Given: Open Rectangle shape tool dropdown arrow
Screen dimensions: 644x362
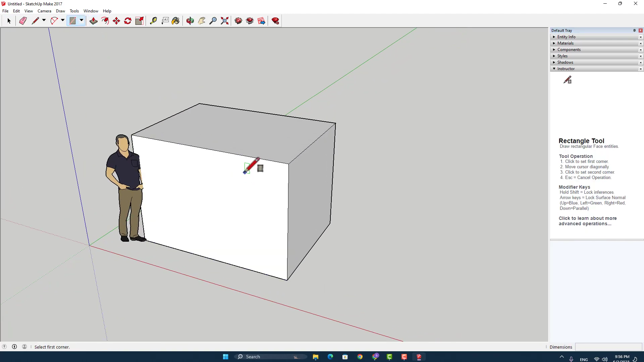Looking at the screenshot, I should (x=82, y=20).
